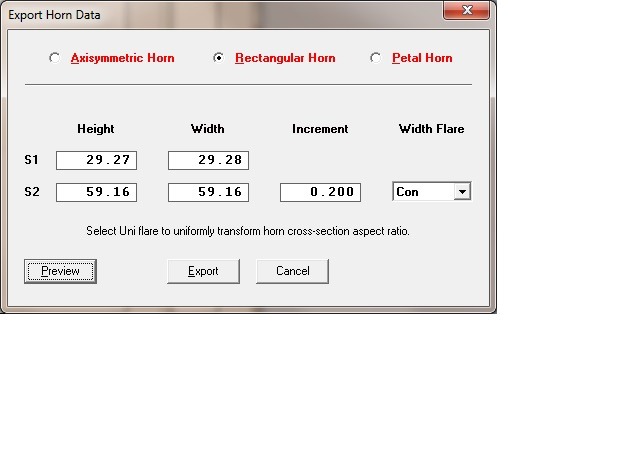Focus the S2 Width input field
628x470 pixels.
[x=208, y=192]
